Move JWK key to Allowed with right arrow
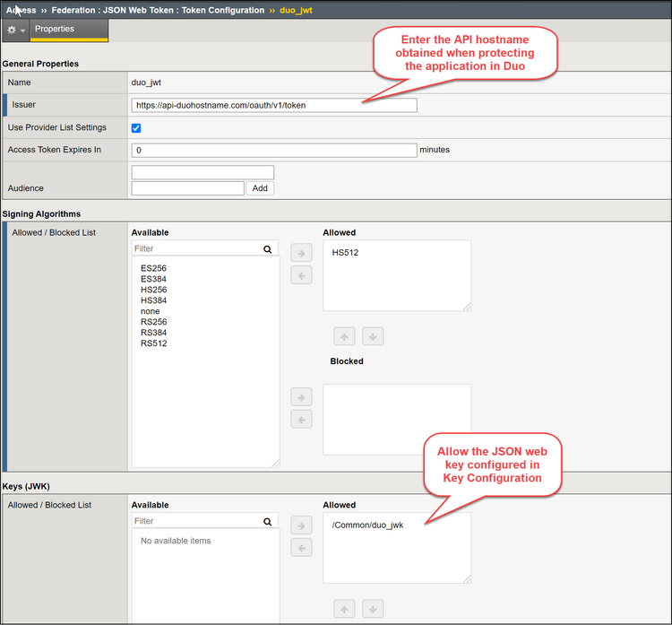The height and width of the screenshot is (625, 672). [302, 525]
